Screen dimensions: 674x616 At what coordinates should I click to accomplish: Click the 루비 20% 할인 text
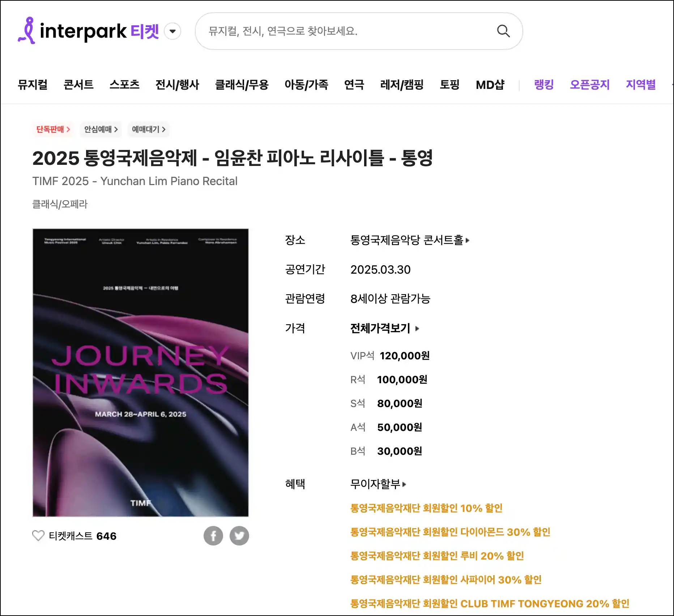coord(437,556)
